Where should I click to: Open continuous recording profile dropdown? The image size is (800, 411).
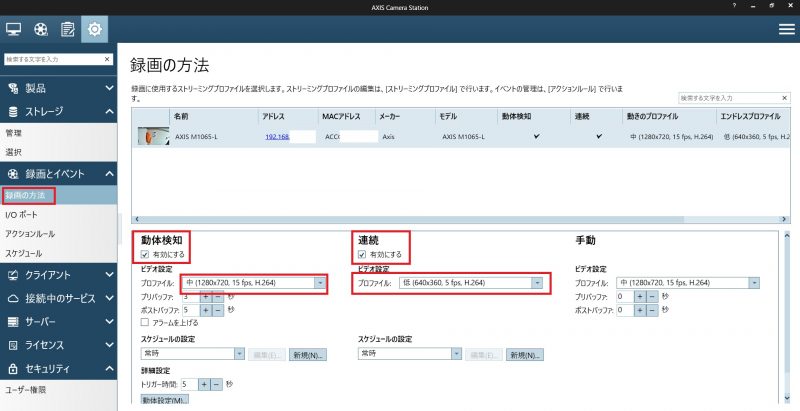537,282
